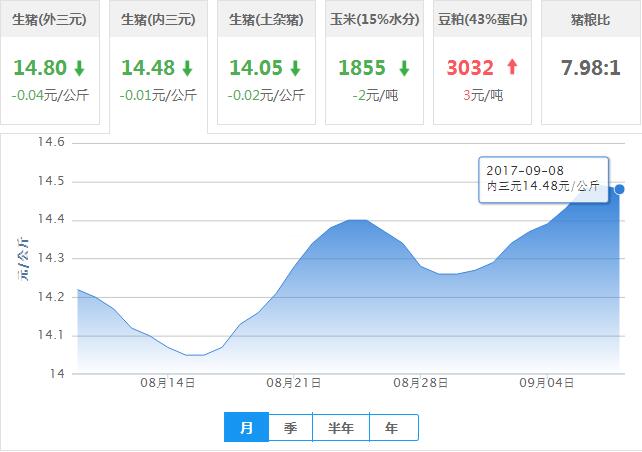Switch chart range to 半年
Viewport: 642px width, 452px height.
point(341,428)
